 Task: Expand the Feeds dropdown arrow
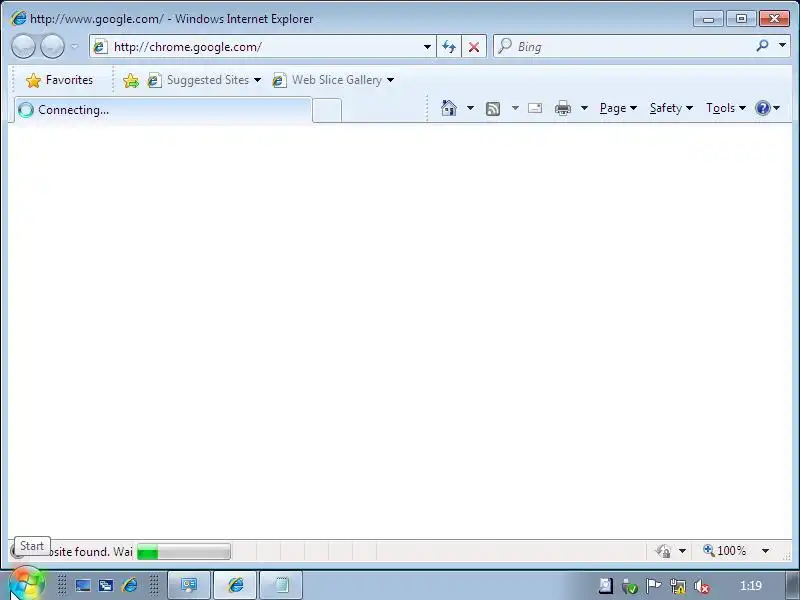[515, 108]
